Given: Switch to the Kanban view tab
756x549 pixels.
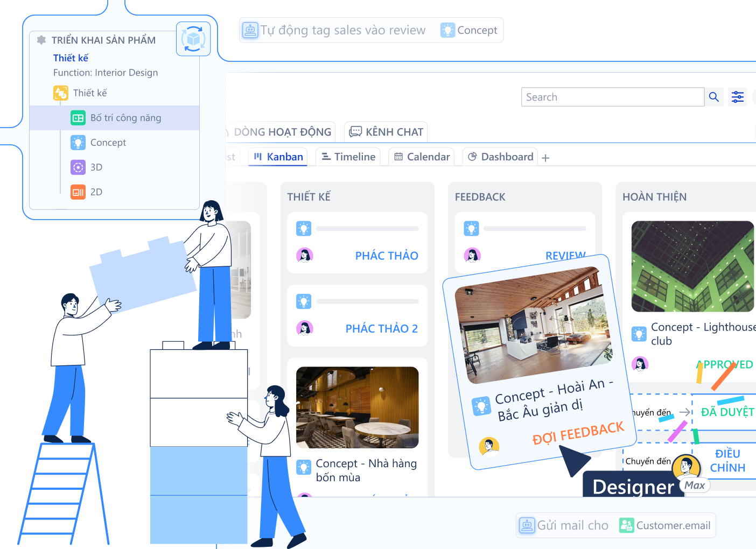Looking at the screenshot, I should (x=278, y=157).
